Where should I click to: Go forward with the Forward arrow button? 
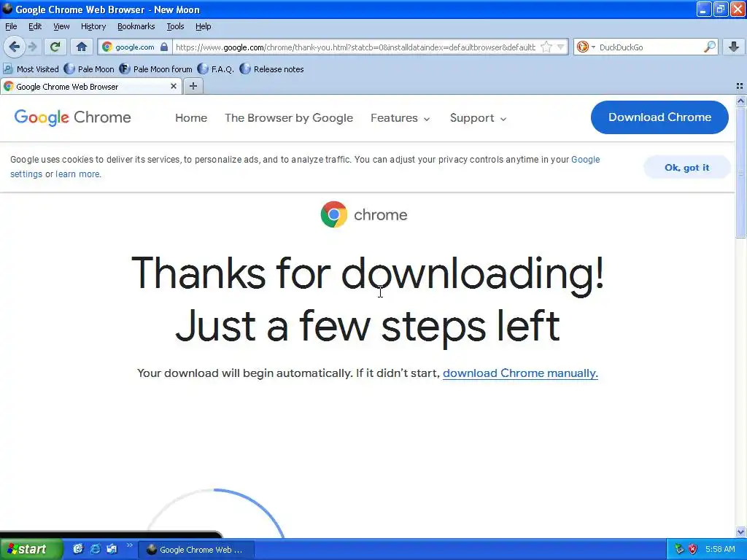point(32,47)
